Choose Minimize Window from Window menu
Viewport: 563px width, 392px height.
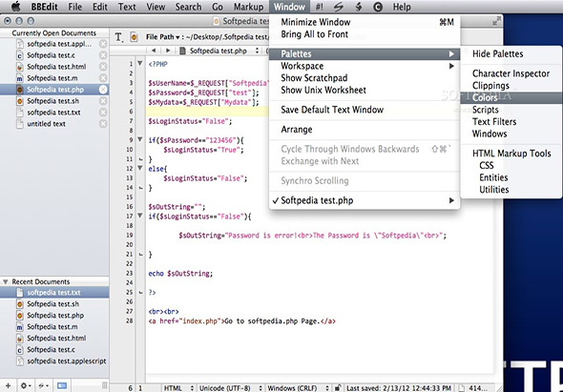pyautogui.click(x=365, y=22)
